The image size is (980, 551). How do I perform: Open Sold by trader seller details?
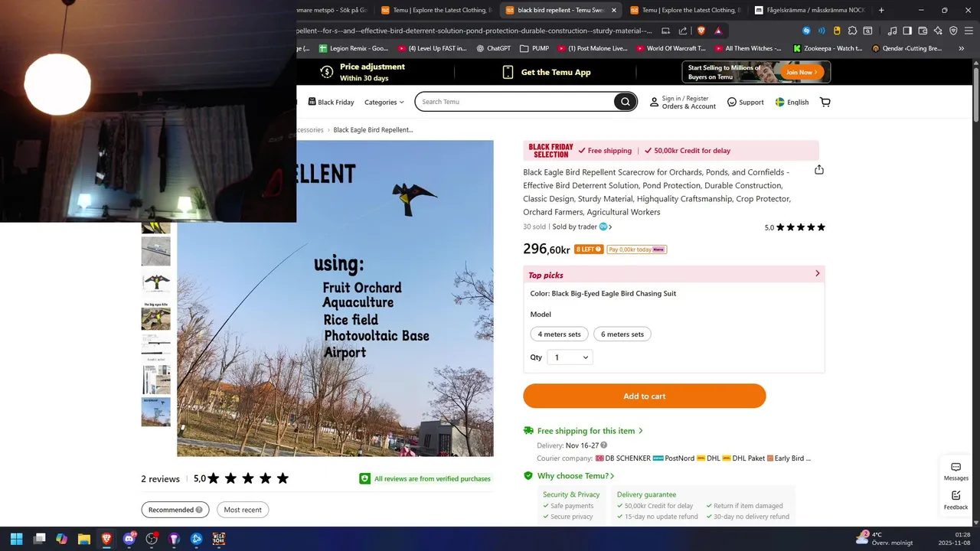coord(582,227)
